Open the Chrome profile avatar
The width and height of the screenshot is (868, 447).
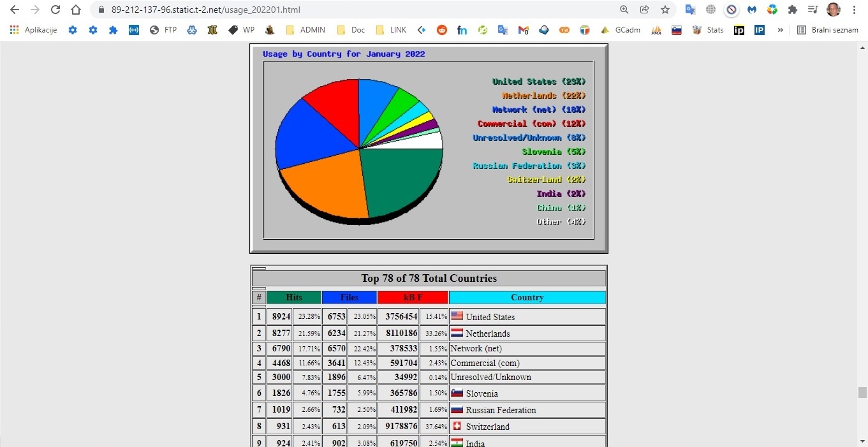(x=834, y=10)
